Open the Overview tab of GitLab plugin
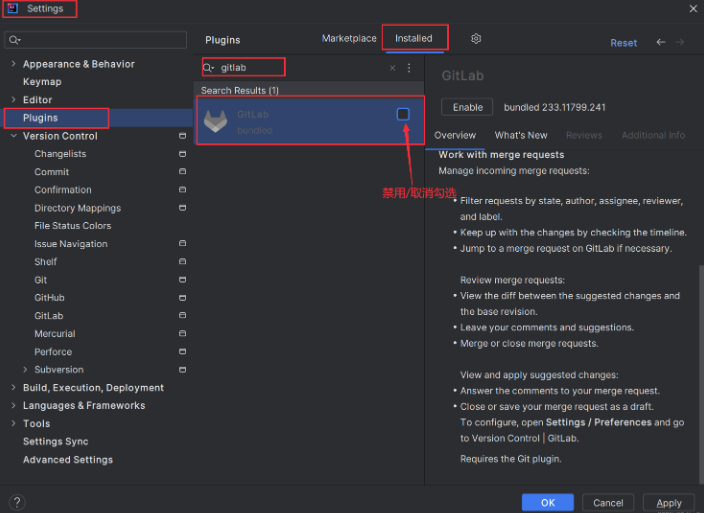 click(455, 135)
